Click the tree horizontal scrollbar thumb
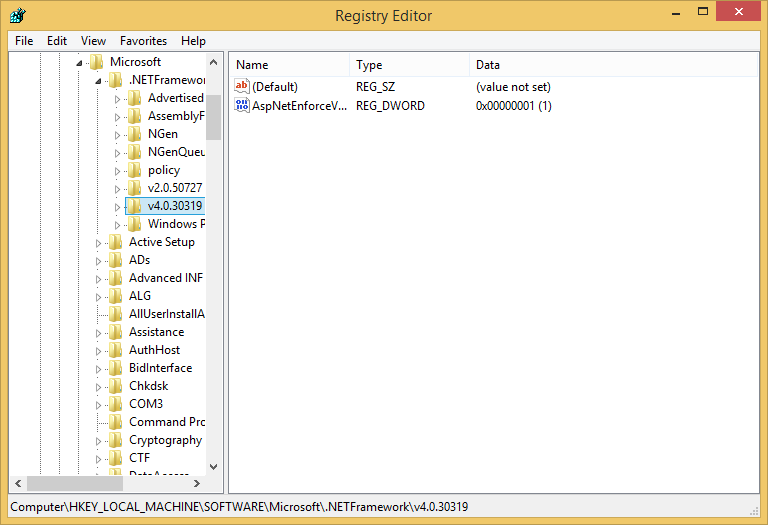The height and width of the screenshot is (525, 768). point(75,483)
